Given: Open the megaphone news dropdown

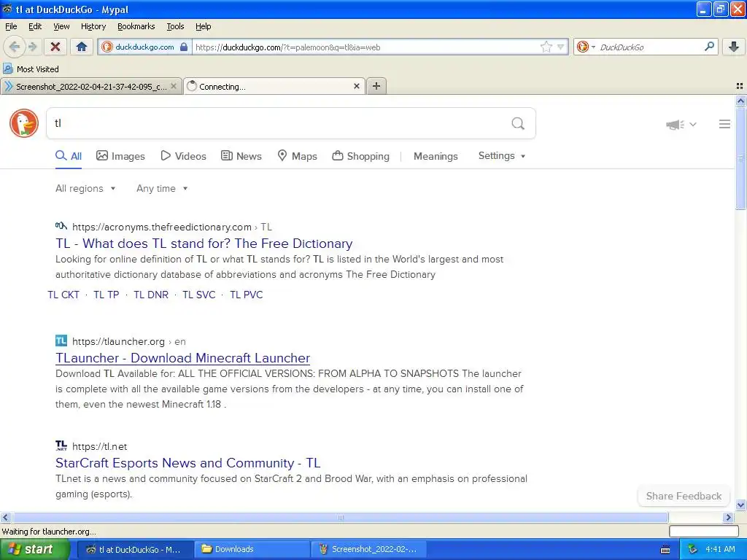Looking at the screenshot, I should (x=681, y=124).
